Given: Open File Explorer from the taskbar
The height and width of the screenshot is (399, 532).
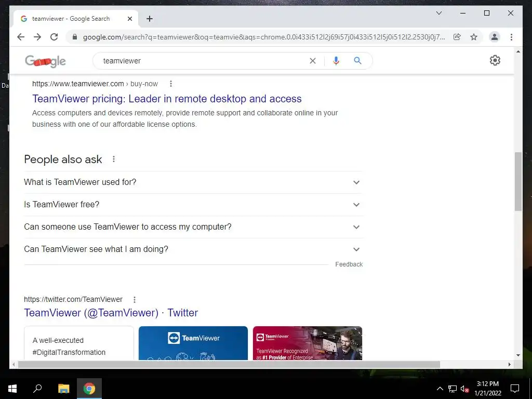Looking at the screenshot, I should [x=63, y=389].
